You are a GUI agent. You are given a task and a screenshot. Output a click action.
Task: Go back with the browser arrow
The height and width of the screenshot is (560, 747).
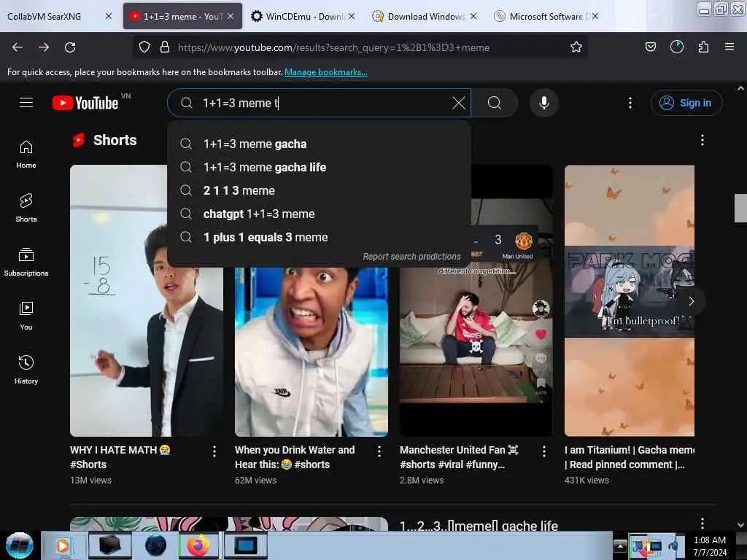pos(18,47)
